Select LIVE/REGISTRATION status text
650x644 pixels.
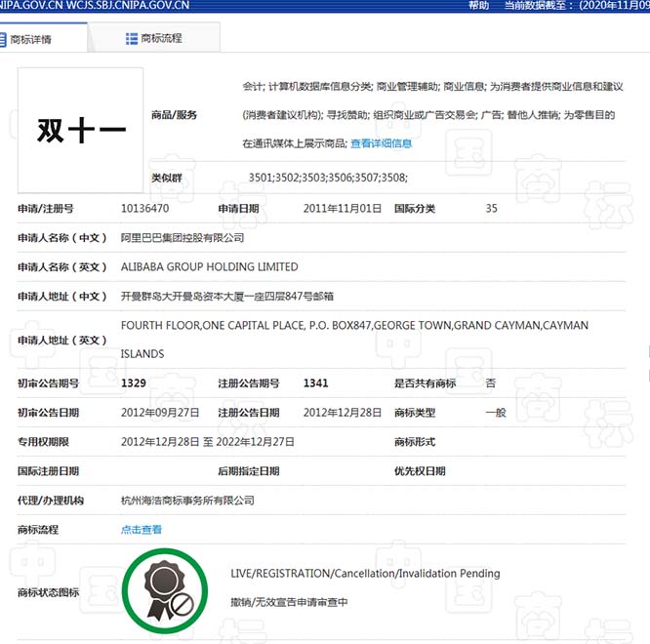pyautogui.click(x=365, y=573)
